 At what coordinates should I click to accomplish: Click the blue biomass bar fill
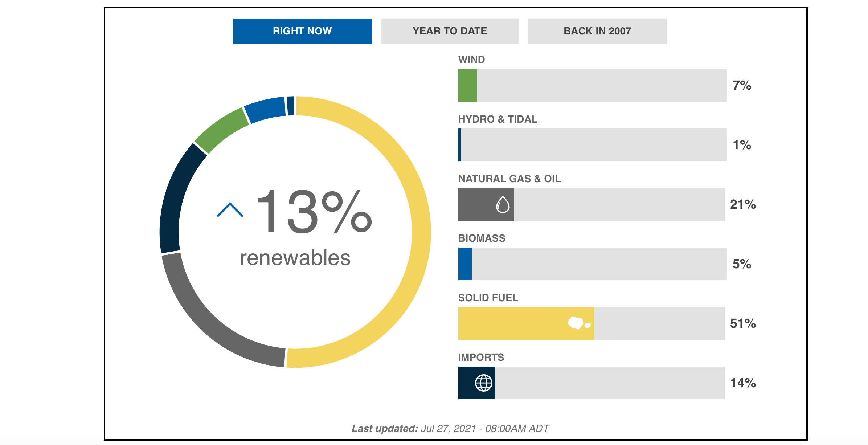465,264
